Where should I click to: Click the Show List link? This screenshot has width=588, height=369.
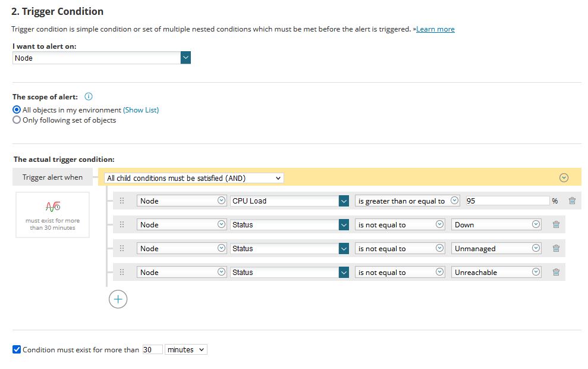pos(141,110)
